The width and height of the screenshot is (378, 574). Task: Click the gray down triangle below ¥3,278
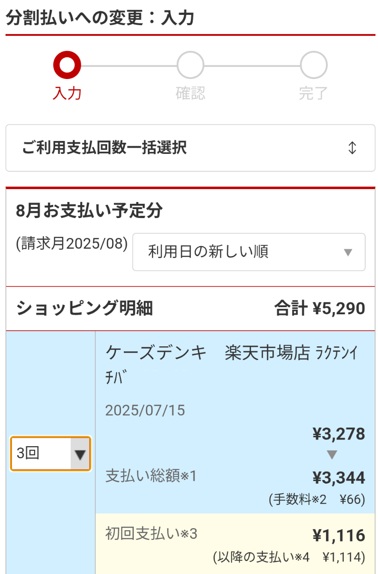pyautogui.click(x=332, y=455)
